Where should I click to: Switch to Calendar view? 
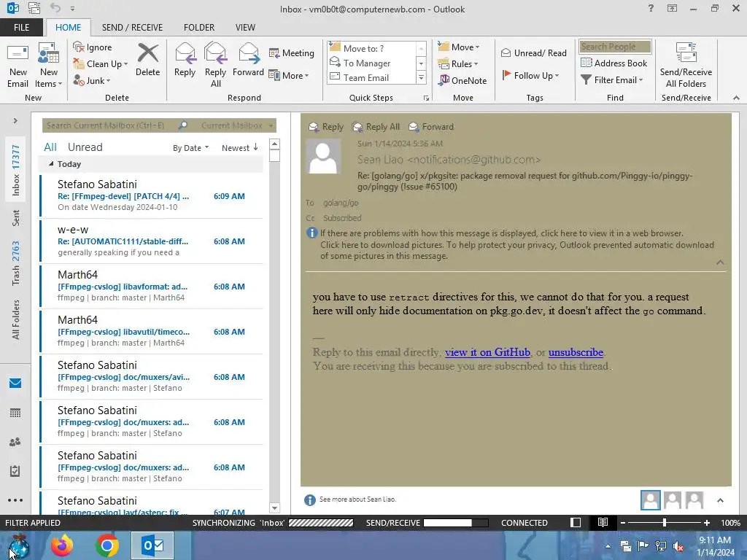(x=15, y=413)
